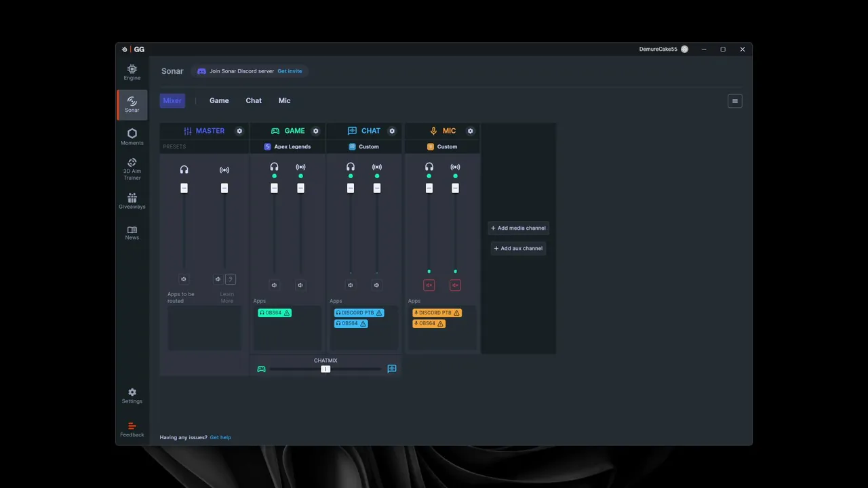The height and width of the screenshot is (488, 868).
Task: Click Add media channel button
Action: [518, 228]
